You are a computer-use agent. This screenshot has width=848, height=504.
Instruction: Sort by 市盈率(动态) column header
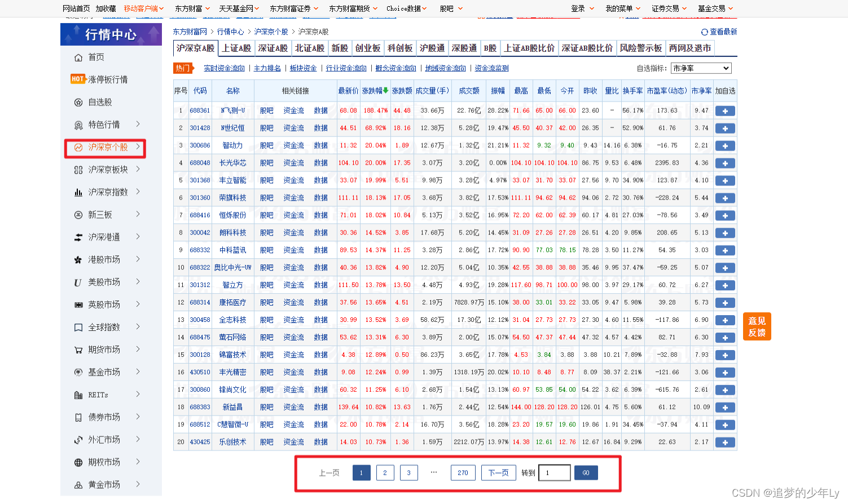[x=667, y=91]
